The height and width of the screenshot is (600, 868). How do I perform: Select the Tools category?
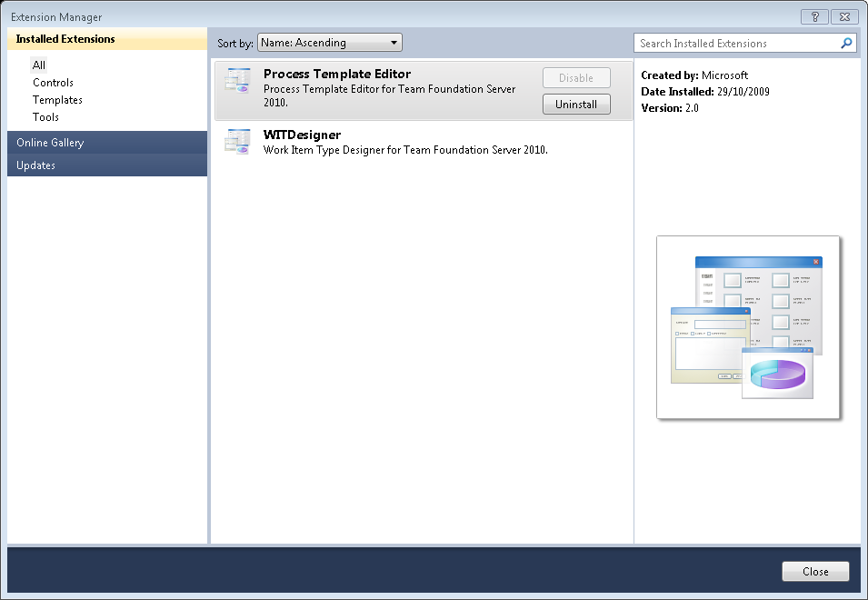pyautogui.click(x=45, y=116)
